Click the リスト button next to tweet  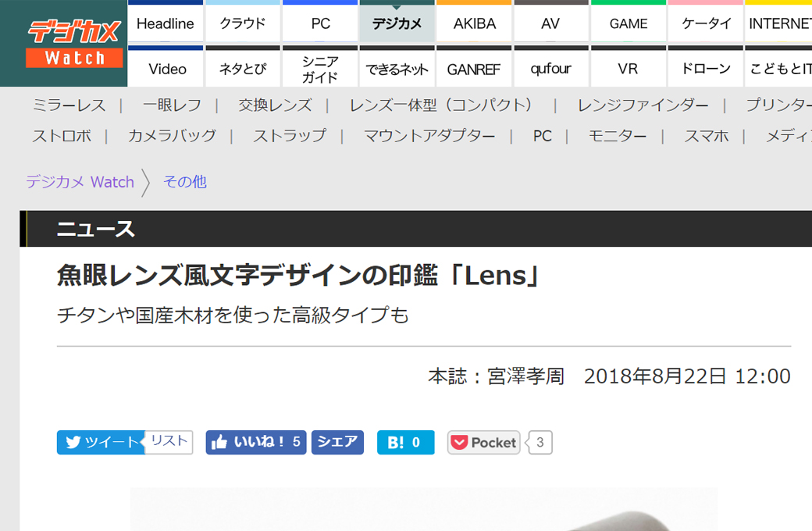[x=169, y=441]
